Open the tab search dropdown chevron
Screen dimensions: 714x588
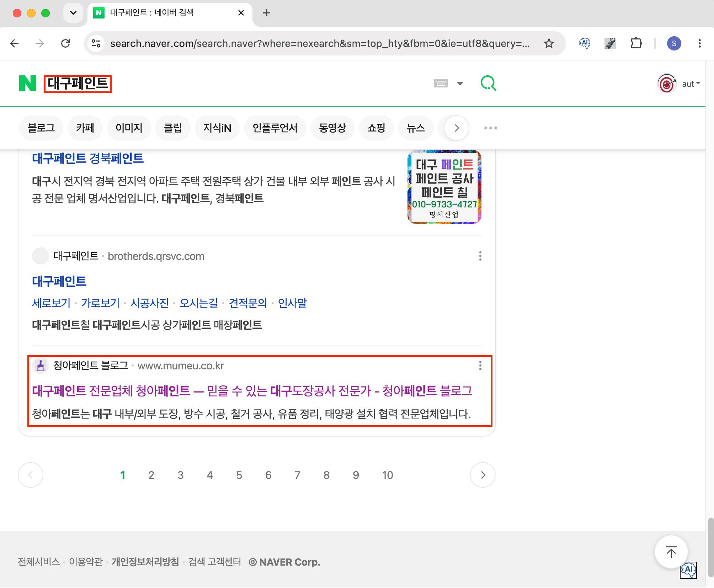point(73,13)
